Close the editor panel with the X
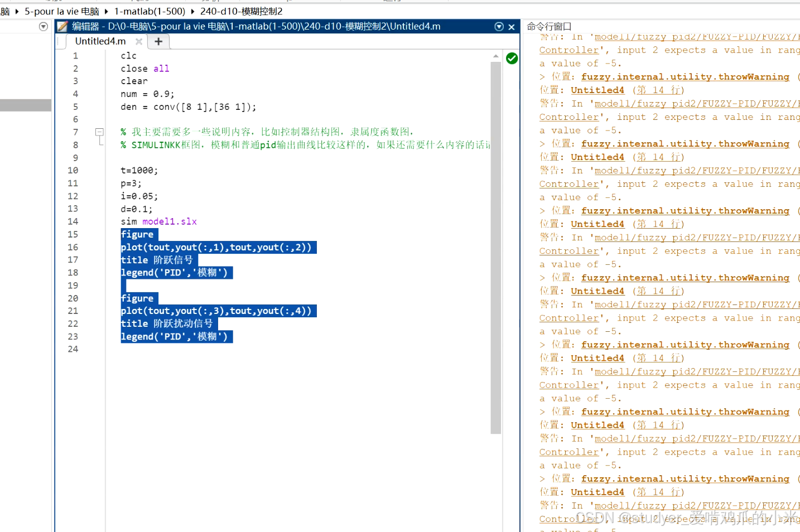This screenshot has width=800, height=532. [511, 27]
